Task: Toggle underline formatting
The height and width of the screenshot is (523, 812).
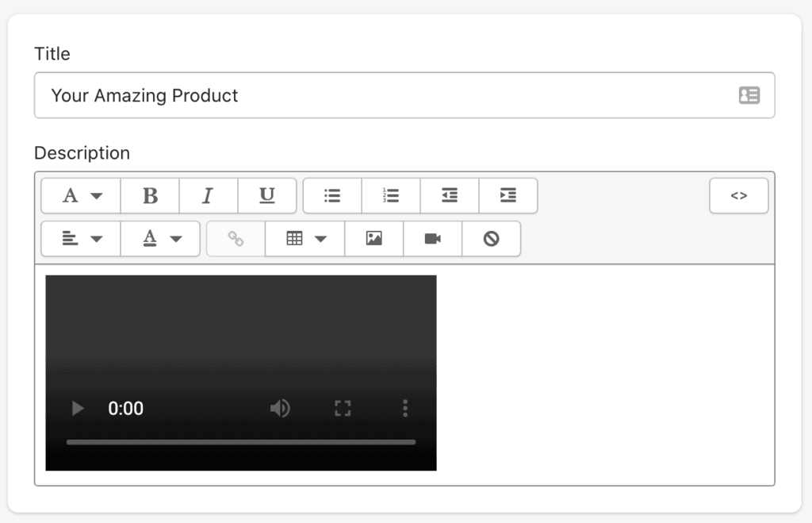Action: point(267,196)
